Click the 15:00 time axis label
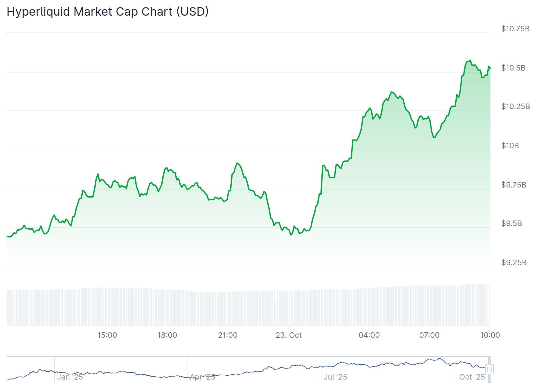 point(107,335)
